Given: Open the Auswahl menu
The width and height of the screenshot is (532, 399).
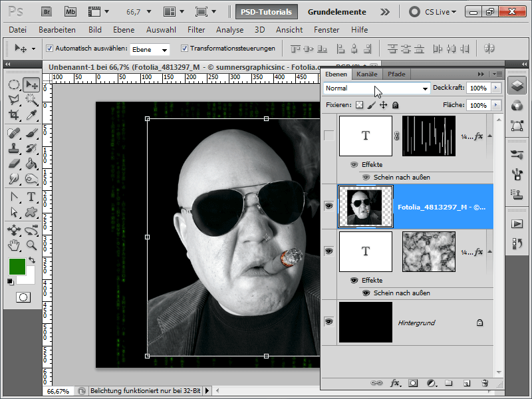Looking at the screenshot, I should 161,30.
